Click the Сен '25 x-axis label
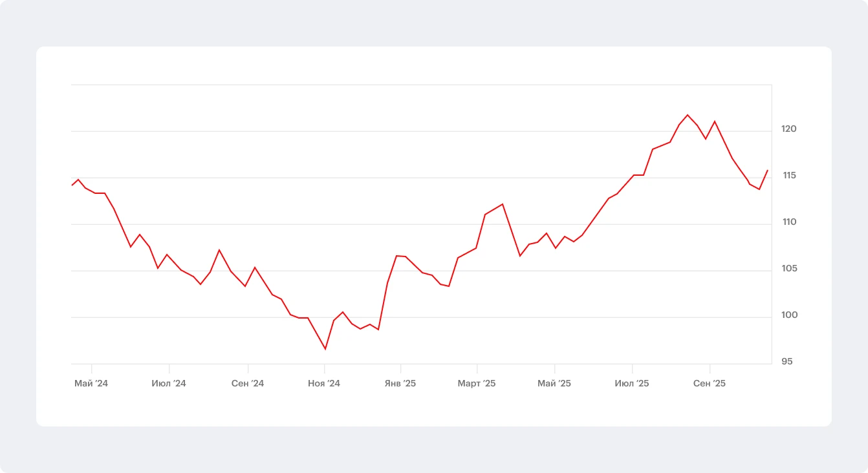The image size is (868, 473). tap(710, 383)
